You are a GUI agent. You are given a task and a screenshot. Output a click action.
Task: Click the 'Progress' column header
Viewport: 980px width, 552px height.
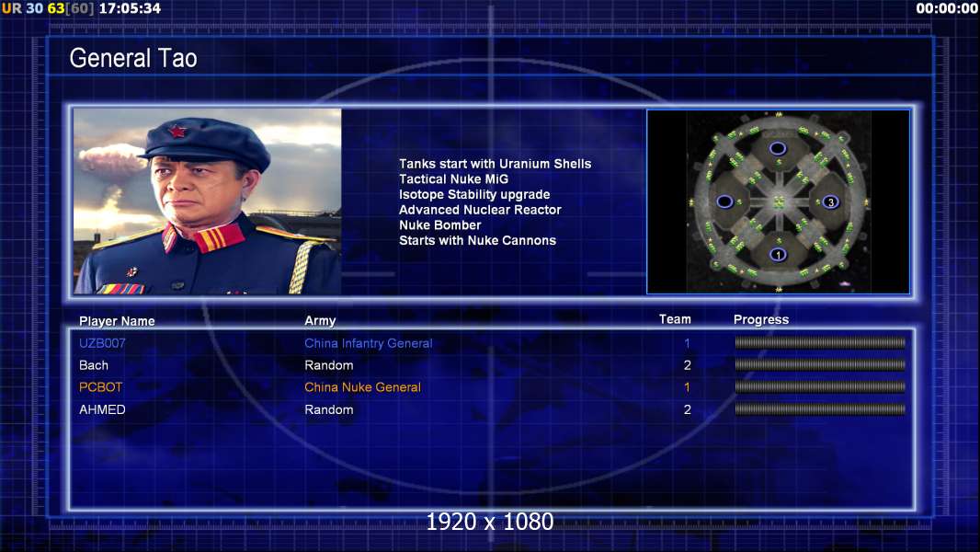(x=761, y=319)
